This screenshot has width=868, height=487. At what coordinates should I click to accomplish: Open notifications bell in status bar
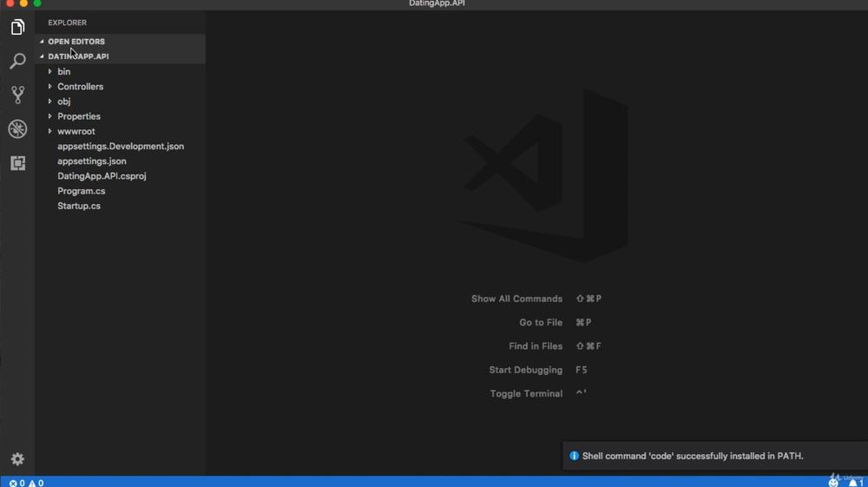click(856, 483)
